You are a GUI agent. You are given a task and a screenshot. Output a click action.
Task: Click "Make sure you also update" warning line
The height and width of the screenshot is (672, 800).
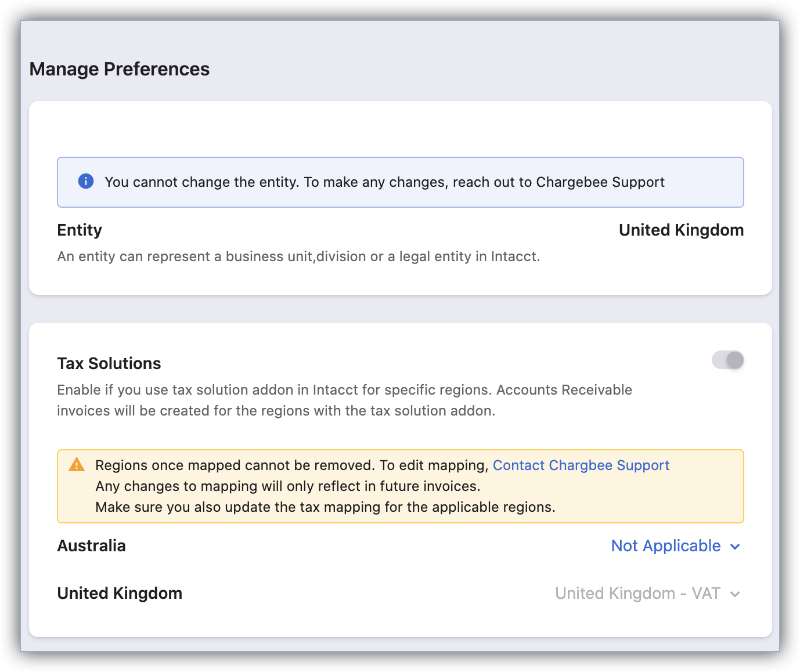[325, 507]
